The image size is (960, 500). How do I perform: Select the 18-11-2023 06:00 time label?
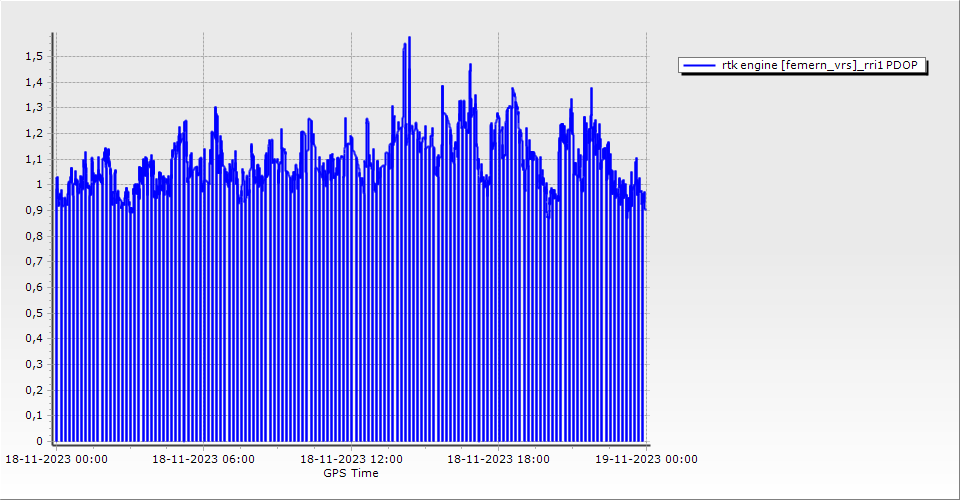point(203,460)
